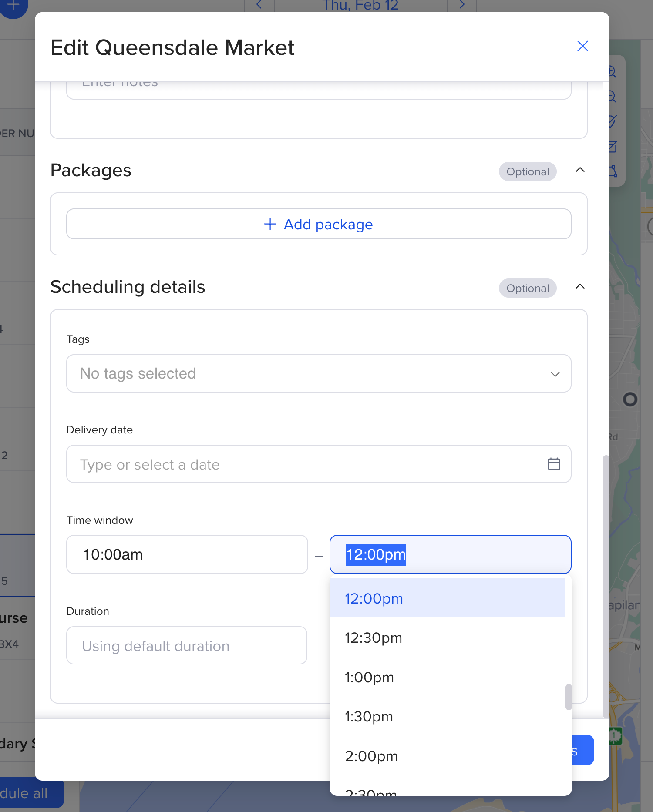Click the blue plus add button
This screenshot has height=812, width=653.
(13, 6)
